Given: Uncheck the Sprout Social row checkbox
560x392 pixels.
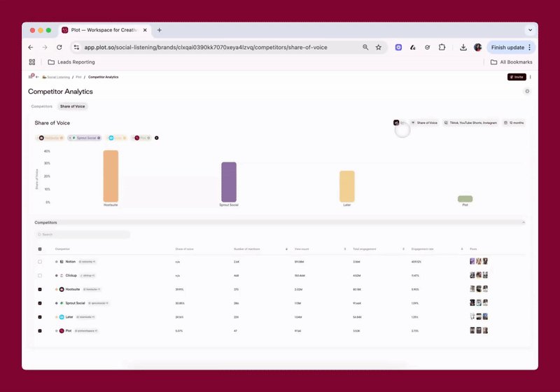Looking at the screenshot, I should click(x=40, y=303).
